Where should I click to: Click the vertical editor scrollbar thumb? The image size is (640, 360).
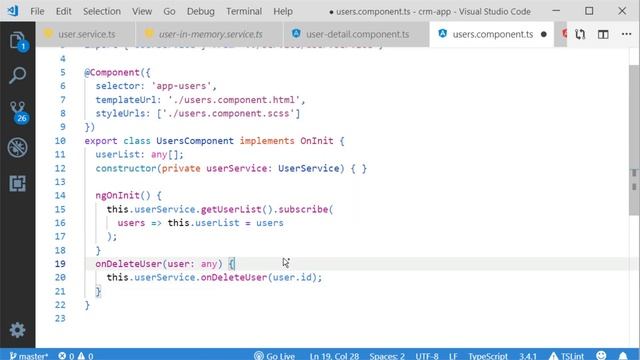[634, 140]
